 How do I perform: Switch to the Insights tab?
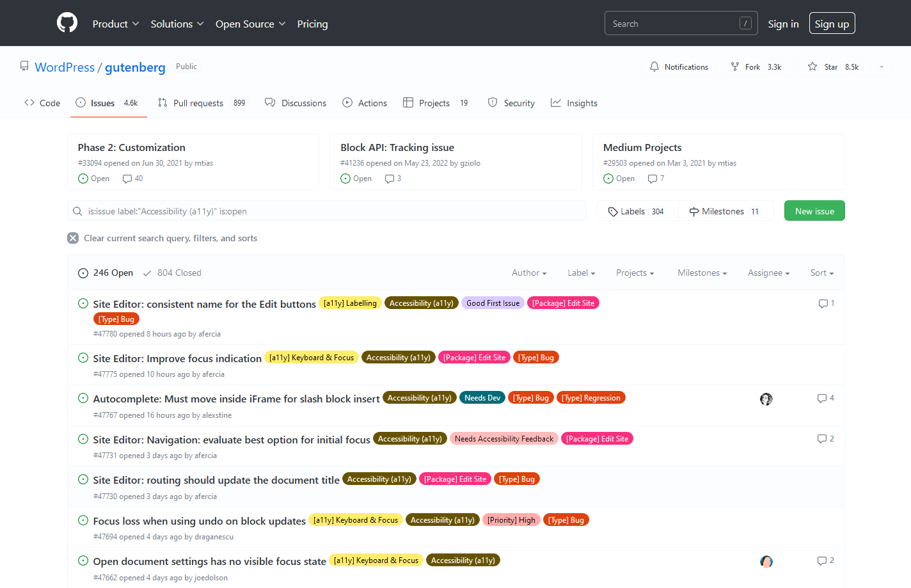574,103
